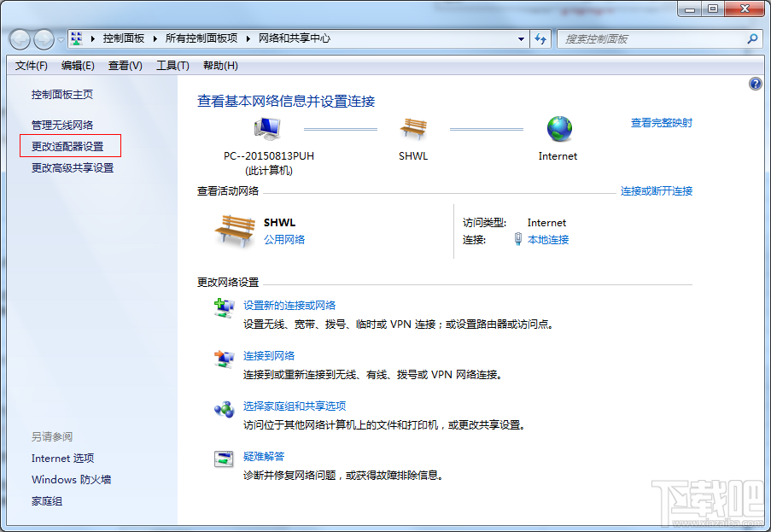Open the address bar history dropdown
Image resolution: width=771 pixels, height=532 pixels.
[x=521, y=38]
